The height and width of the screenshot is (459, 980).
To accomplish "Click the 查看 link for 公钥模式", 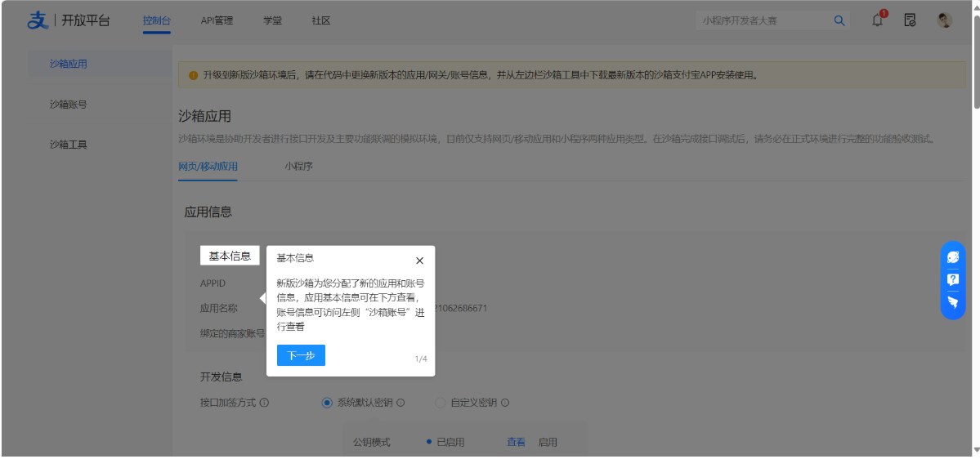I will click(x=516, y=442).
